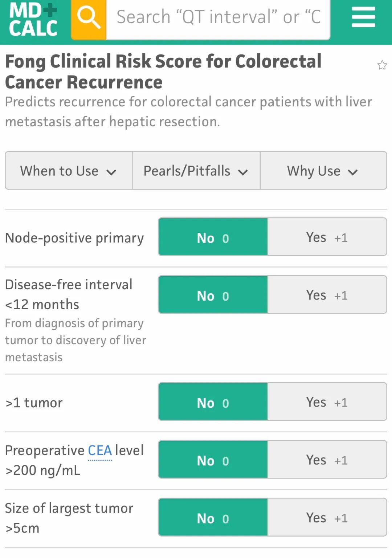Select Yes for >1 tumor
Image resolution: width=392 pixels, height=558 pixels.
[x=327, y=402]
